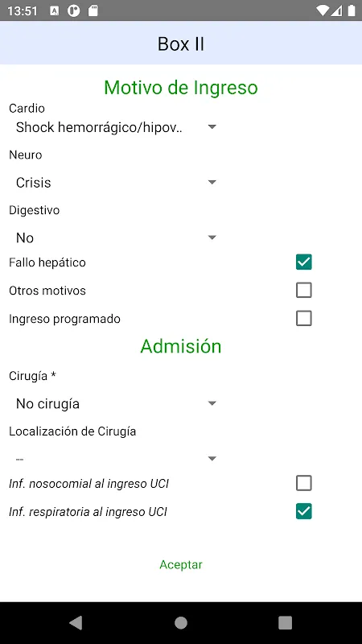This screenshot has height=644, width=362.
Task: Check Inf. nosocomial al ingreso UCI
Action: 304,483
